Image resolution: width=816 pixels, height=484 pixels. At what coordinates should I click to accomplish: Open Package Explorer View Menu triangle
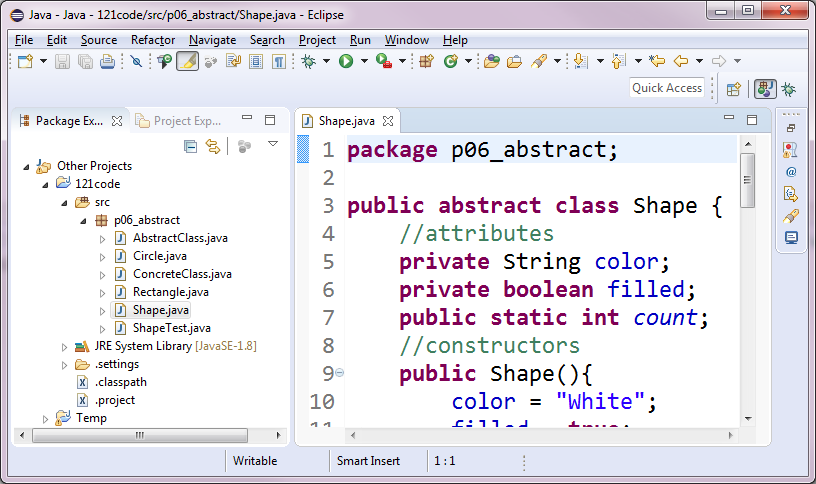(x=273, y=144)
